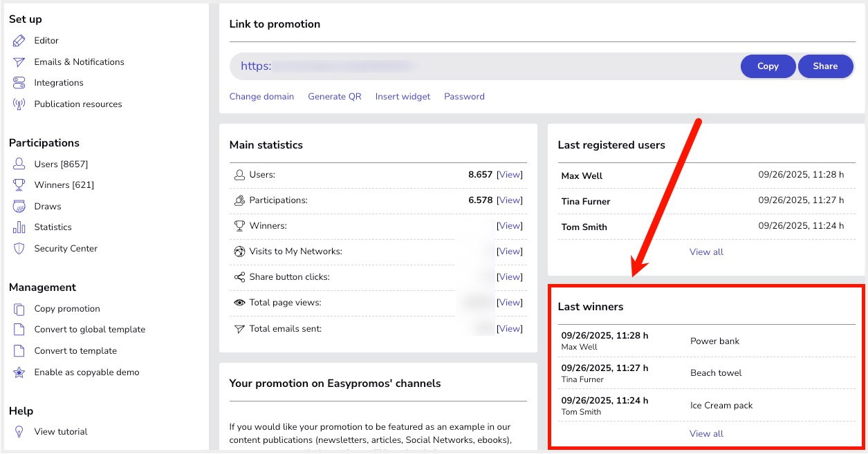The width and height of the screenshot is (868, 454).
Task: Click the Generate QR link
Action: point(335,97)
